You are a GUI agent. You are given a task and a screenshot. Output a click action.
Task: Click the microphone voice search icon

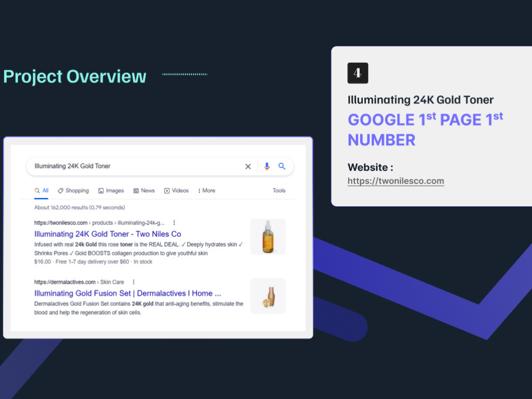click(267, 166)
